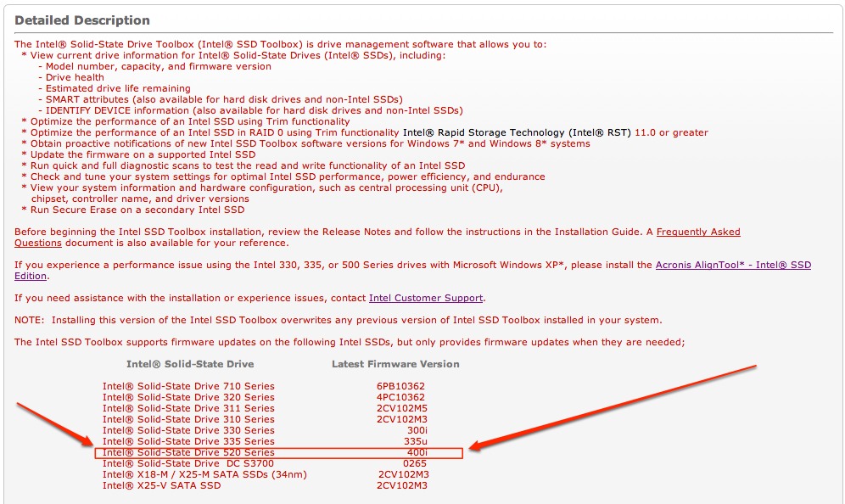Screen dimensions: 845x504
Task: Click firmware version 335u
Action: (416, 441)
